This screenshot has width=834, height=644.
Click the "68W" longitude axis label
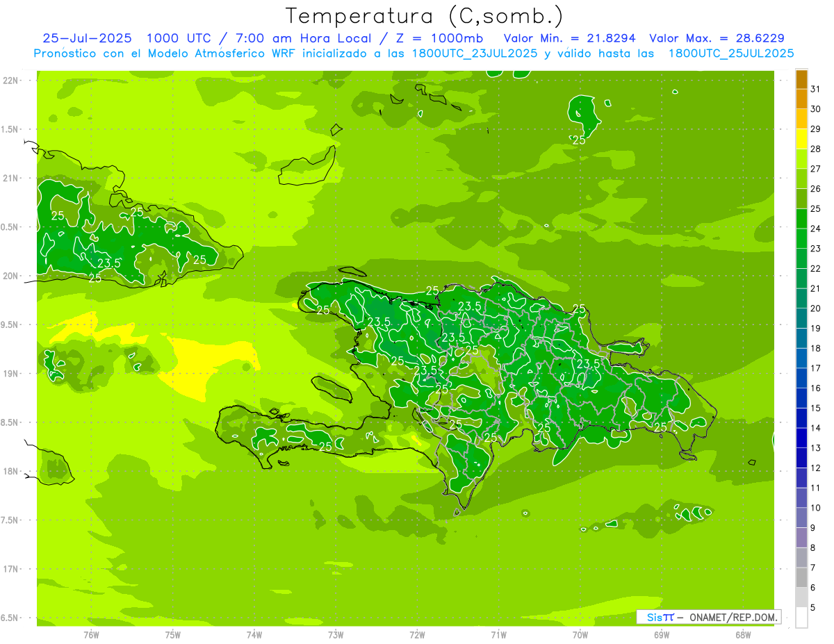point(743,635)
